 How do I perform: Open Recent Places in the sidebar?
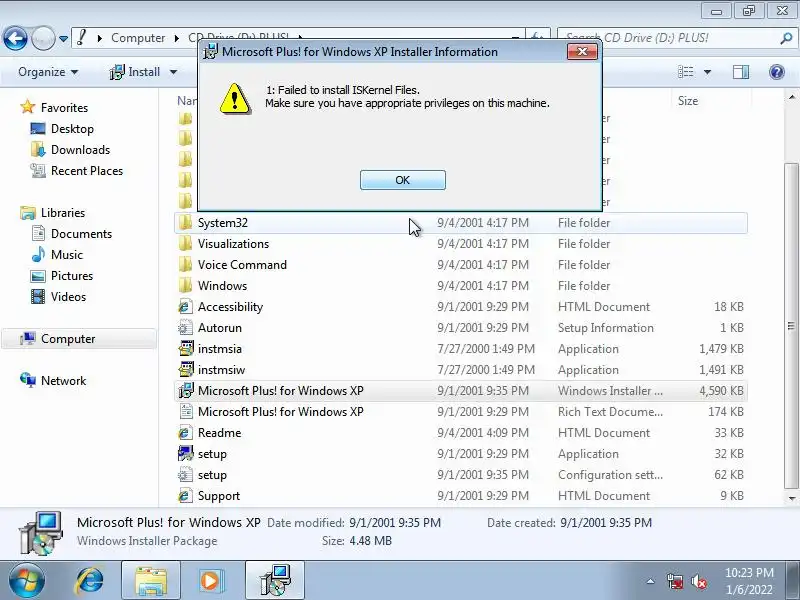(x=87, y=170)
